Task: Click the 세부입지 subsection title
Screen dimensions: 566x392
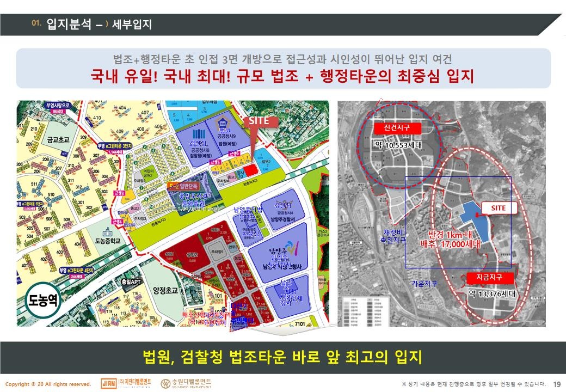Action: point(131,24)
